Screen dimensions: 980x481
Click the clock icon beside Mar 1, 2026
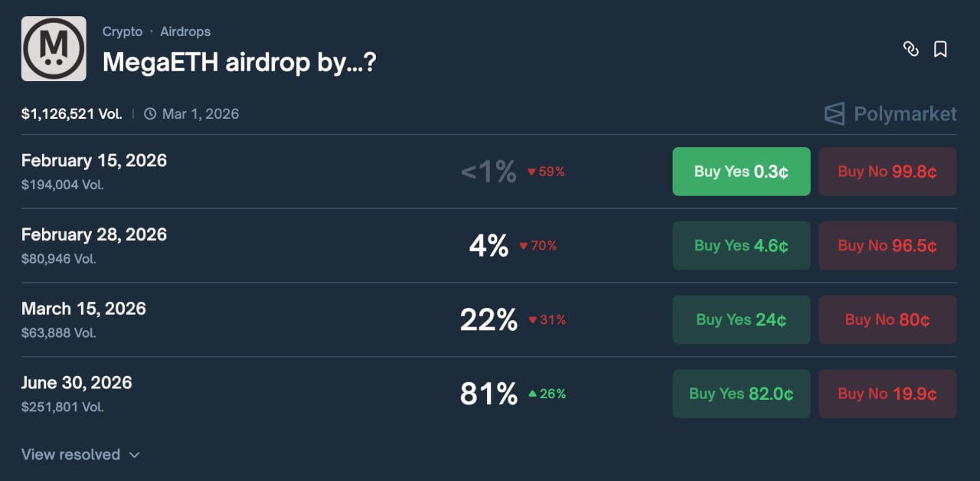point(150,114)
